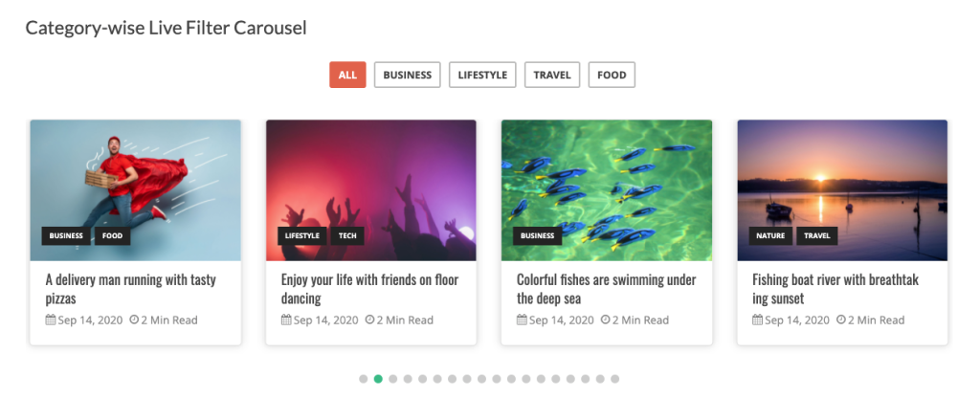980x398 pixels.
Task: Click the FOOD tag on pizza card
Action: tap(112, 235)
